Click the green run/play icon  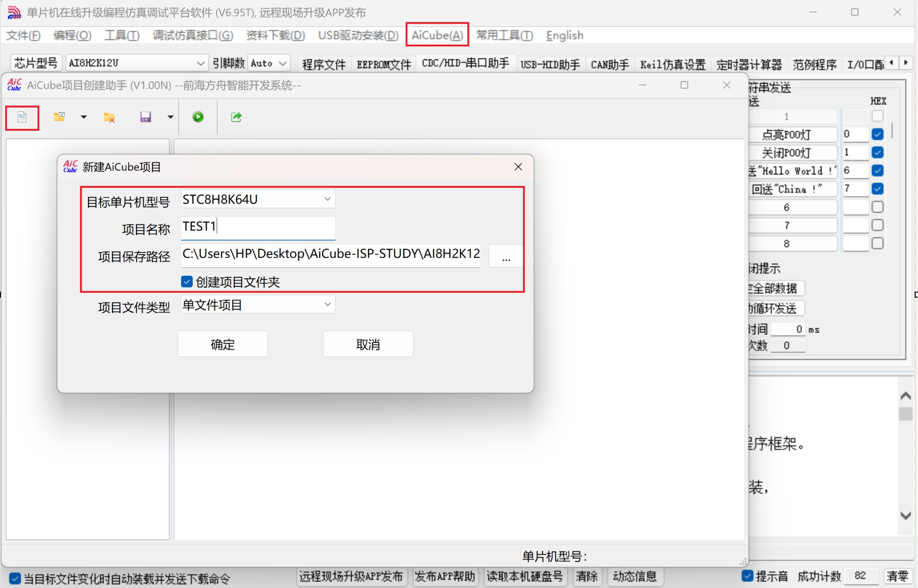coord(198,117)
